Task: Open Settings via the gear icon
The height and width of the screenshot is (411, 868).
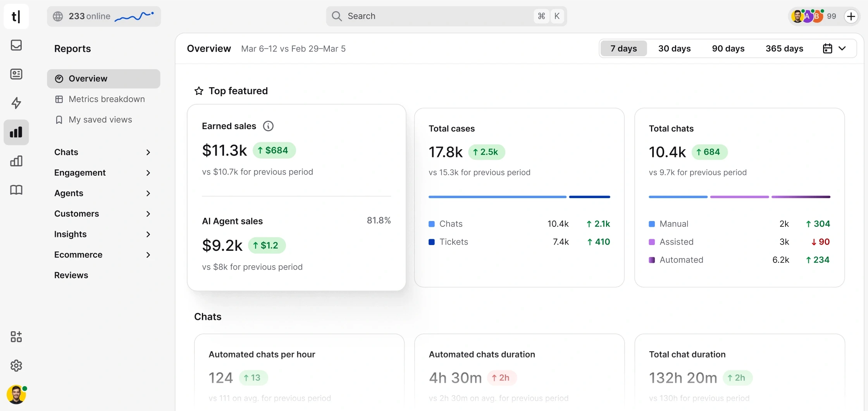Action: point(16,365)
